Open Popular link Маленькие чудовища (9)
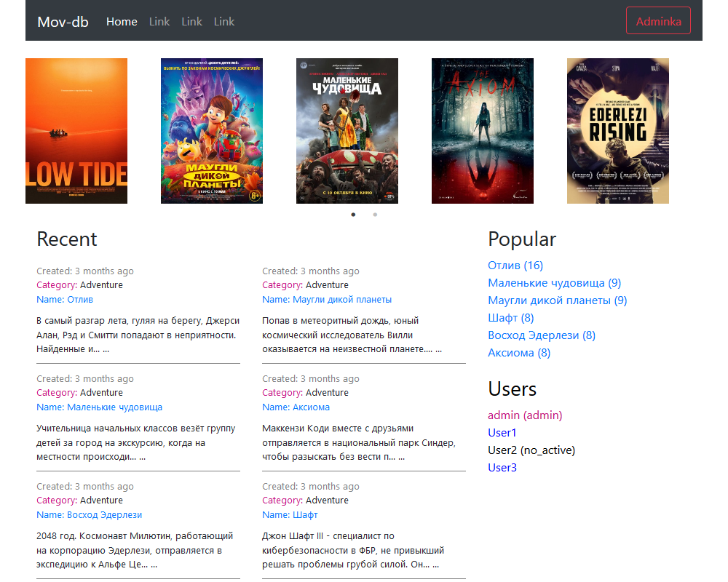The image size is (728, 582). click(554, 283)
